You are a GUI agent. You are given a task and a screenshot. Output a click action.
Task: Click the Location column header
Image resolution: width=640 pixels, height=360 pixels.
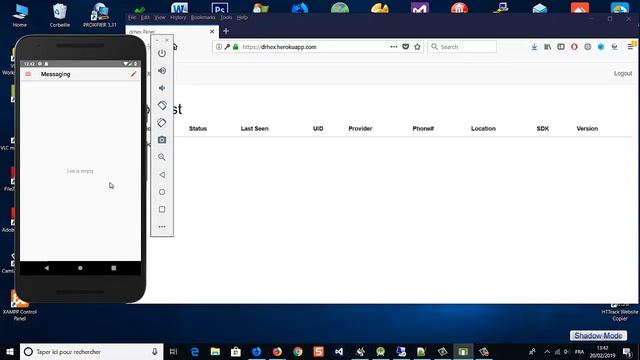point(483,129)
